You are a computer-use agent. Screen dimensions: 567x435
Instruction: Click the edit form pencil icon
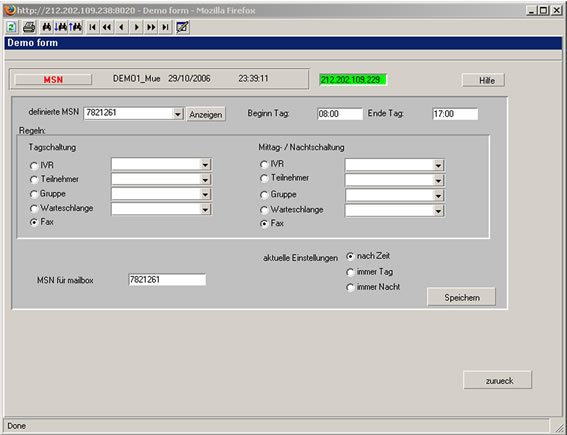tap(182, 27)
